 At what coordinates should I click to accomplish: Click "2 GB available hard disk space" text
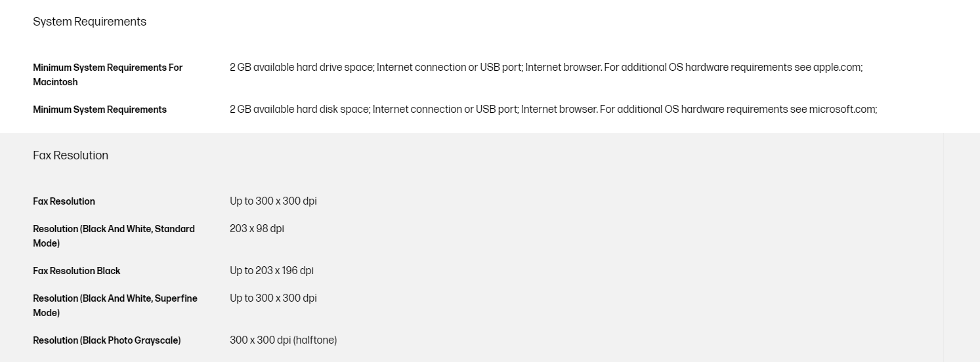coord(299,110)
